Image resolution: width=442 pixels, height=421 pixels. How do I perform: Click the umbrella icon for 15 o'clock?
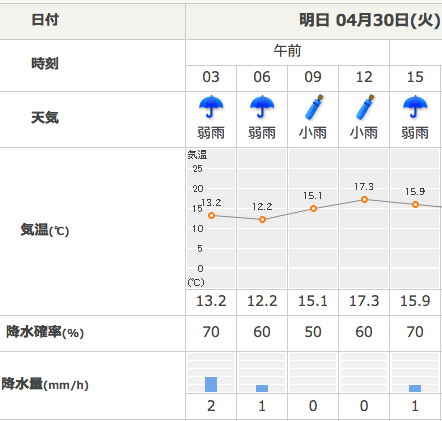coord(415,107)
